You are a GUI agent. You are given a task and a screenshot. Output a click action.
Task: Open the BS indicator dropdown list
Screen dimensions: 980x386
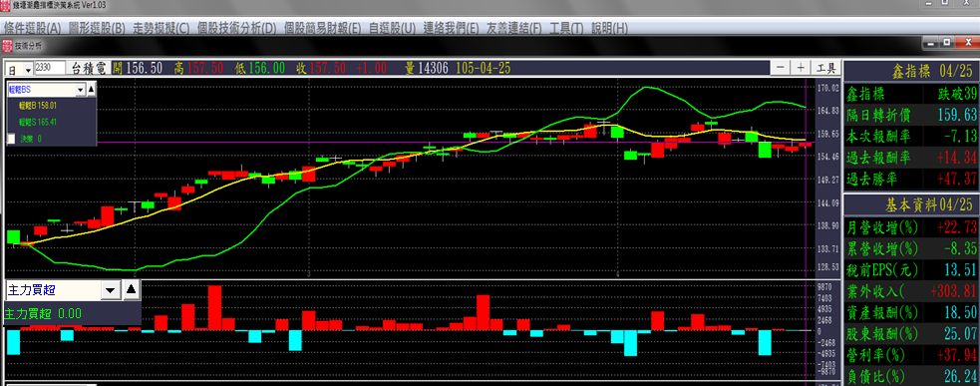click(80, 90)
